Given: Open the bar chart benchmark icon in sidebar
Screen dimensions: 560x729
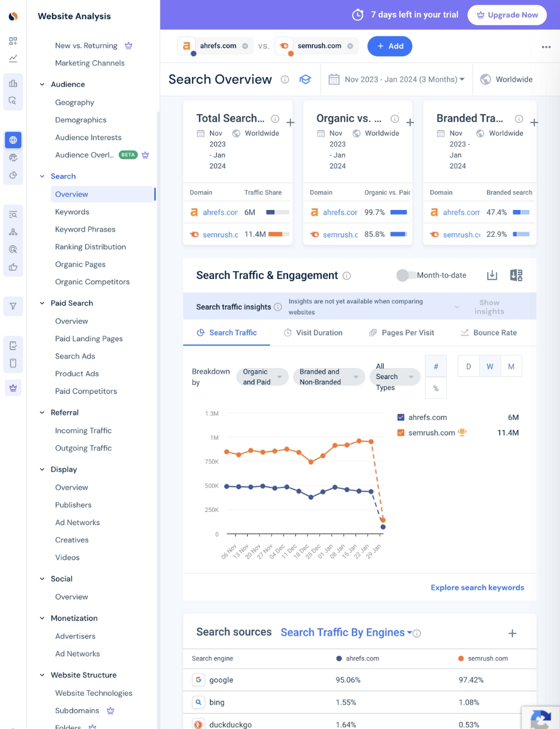Looking at the screenshot, I should click(x=13, y=82).
